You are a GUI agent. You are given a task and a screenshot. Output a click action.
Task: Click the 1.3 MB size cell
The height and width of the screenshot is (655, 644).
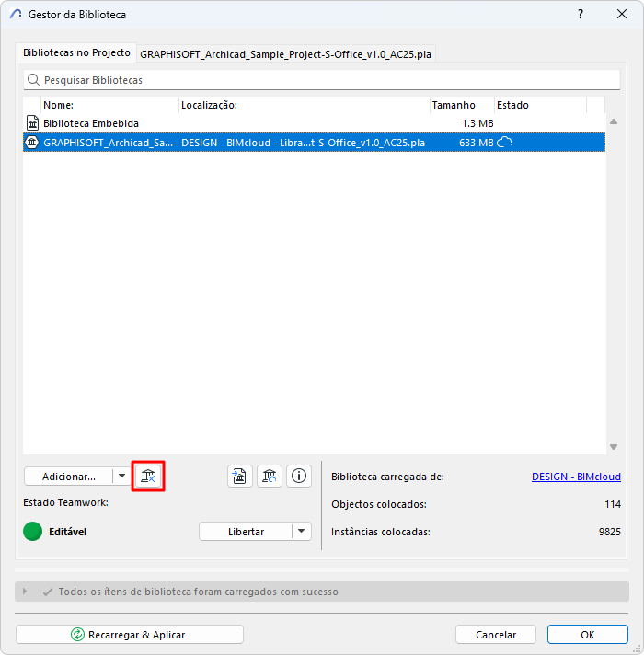pos(477,123)
